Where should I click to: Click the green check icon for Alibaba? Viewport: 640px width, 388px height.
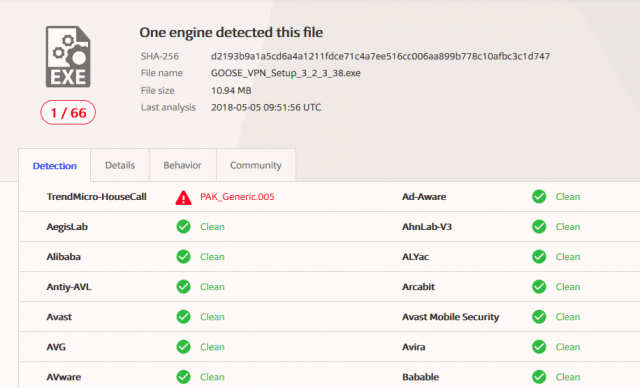pos(183,257)
